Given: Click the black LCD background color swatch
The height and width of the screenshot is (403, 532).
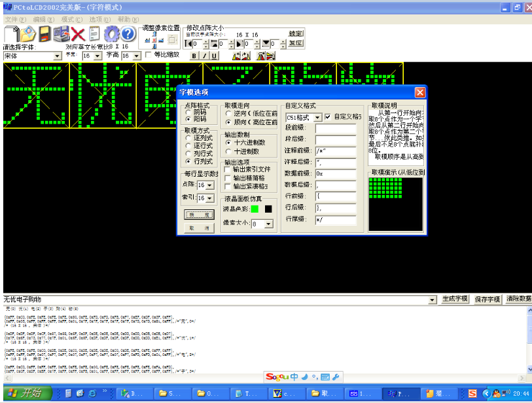Looking at the screenshot, I should tap(268, 209).
